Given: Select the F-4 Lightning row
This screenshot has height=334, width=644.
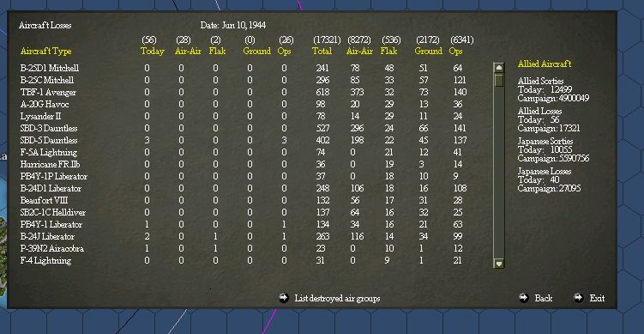Looking at the screenshot, I should coord(244,260).
